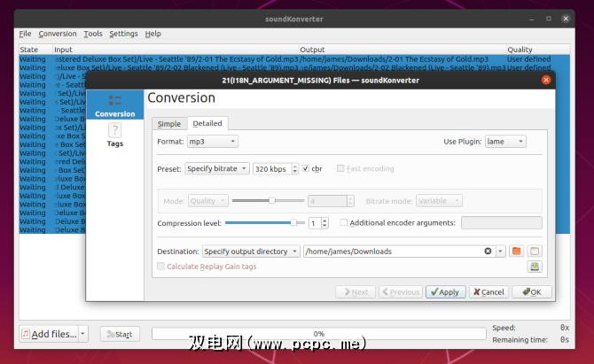Open the File menu
Screen dimensions: 594x364
[25, 34]
